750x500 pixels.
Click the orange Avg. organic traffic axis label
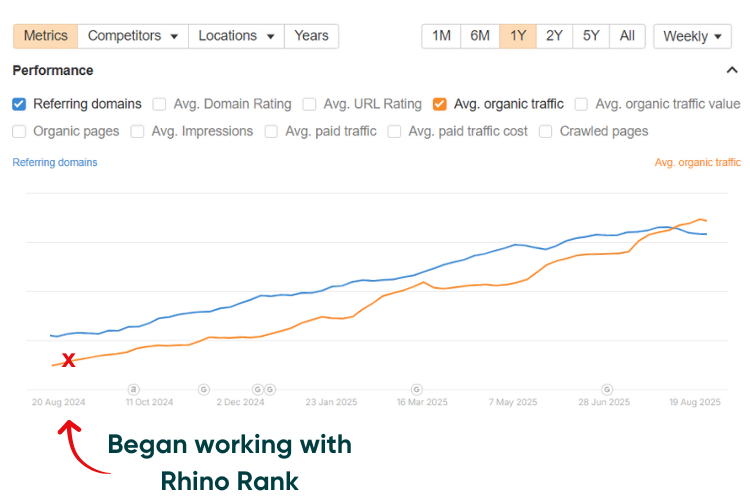tap(697, 162)
